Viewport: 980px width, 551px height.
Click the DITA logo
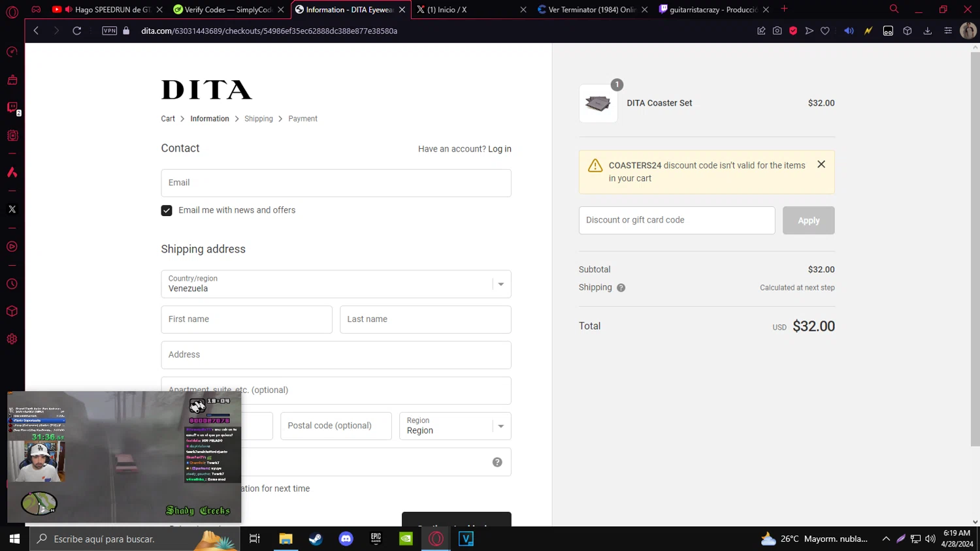click(206, 90)
